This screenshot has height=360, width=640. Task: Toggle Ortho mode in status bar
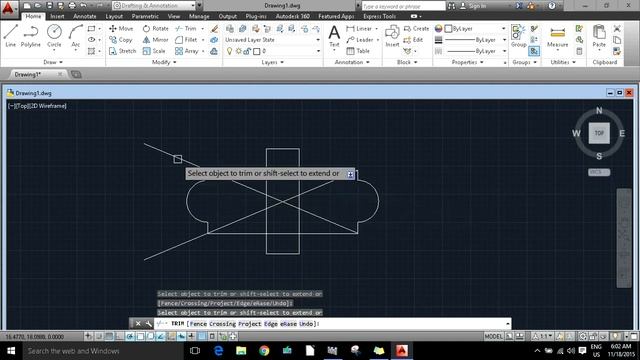tap(119, 336)
